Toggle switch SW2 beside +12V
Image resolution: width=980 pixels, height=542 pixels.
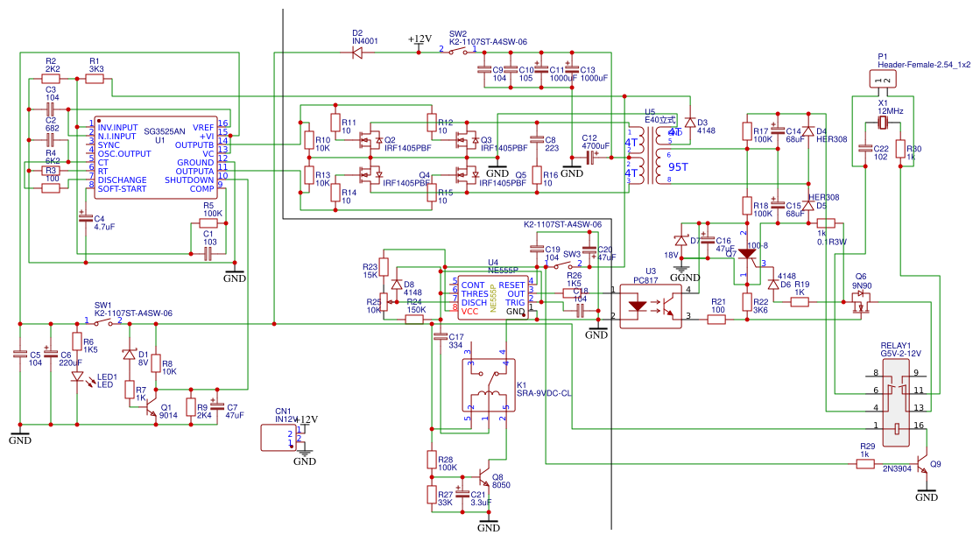pyautogui.click(x=458, y=50)
